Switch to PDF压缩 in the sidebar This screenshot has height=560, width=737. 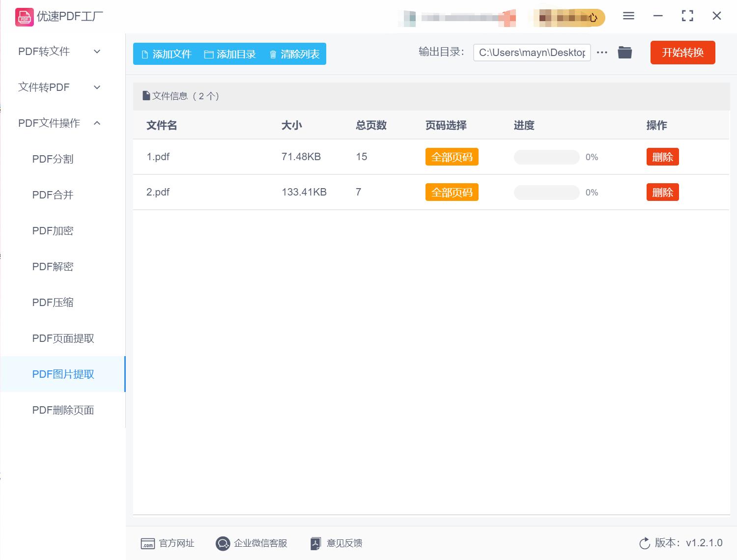[52, 302]
